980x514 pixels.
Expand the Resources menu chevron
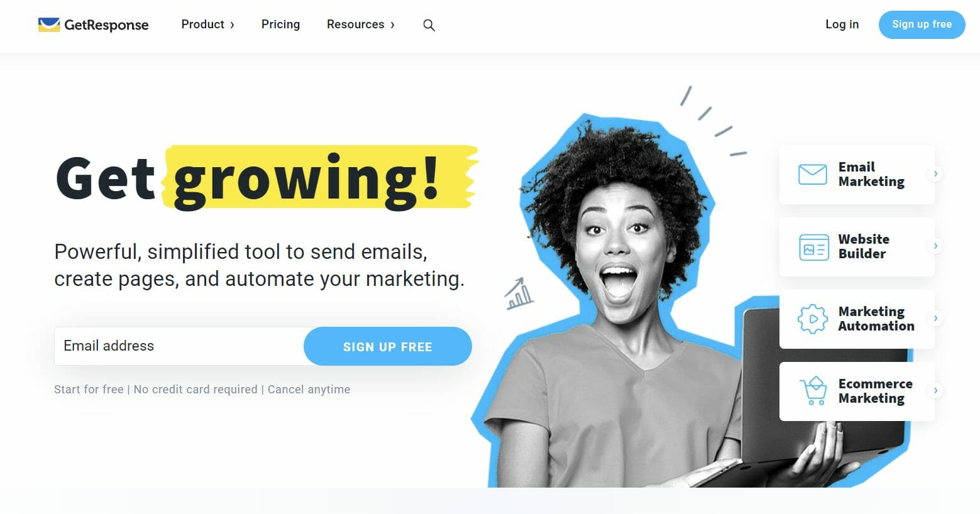click(x=392, y=25)
